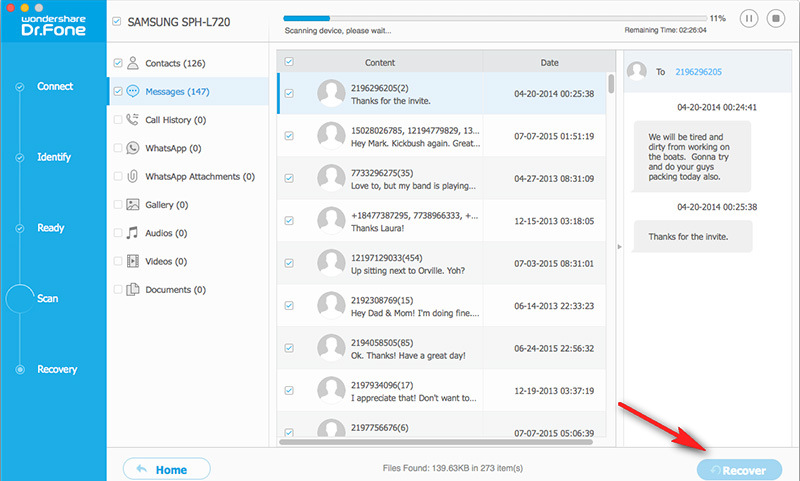The height and width of the screenshot is (481, 800).
Task: Open the 2196296205 recipient number link
Action: pyautogui.click(x=698, y=72)
